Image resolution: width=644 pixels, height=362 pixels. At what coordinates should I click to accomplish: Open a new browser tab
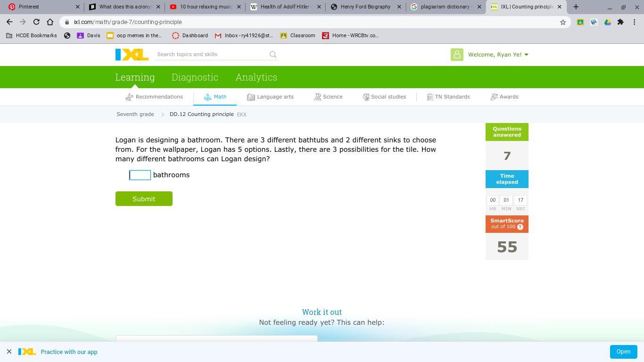click(576, 7)
